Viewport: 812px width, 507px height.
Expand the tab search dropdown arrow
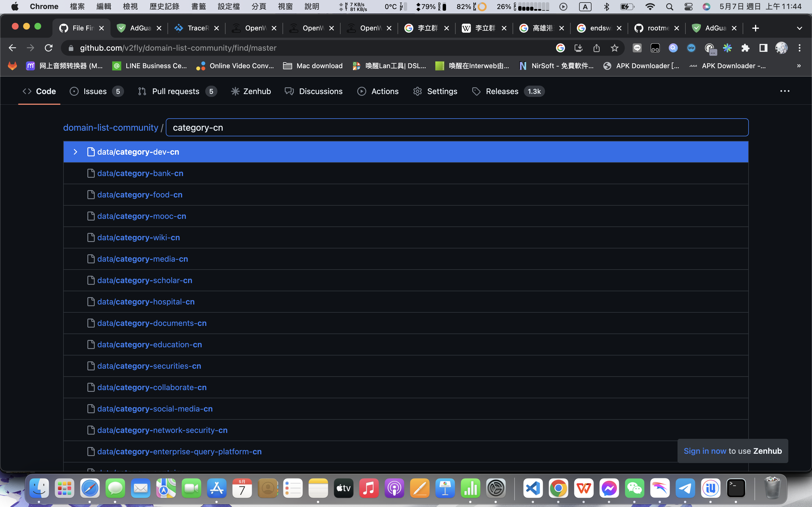(799, 28)
